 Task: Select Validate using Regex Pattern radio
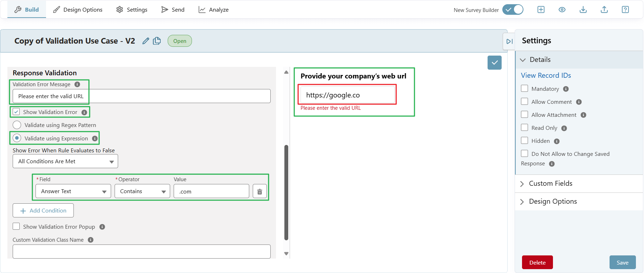point(17,125)
